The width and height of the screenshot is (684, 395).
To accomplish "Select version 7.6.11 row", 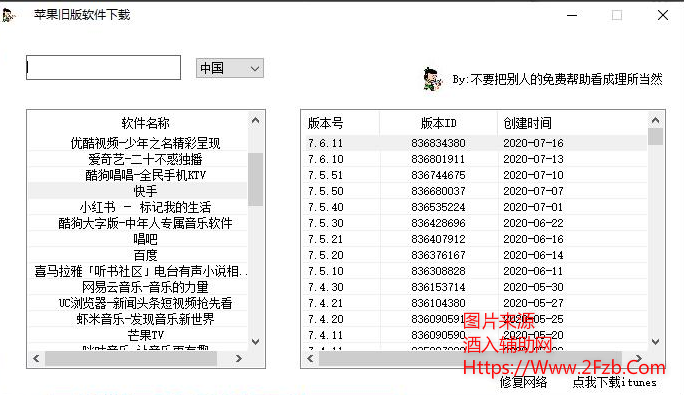I will [475, 143].
